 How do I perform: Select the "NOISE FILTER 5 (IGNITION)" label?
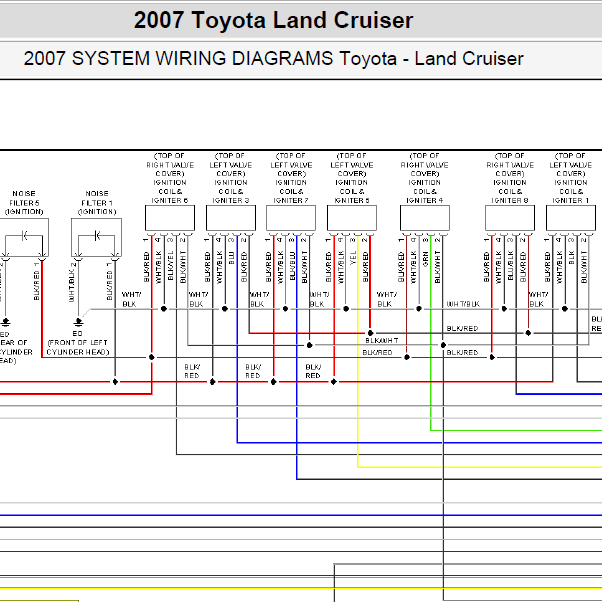(x=24, y=203)
